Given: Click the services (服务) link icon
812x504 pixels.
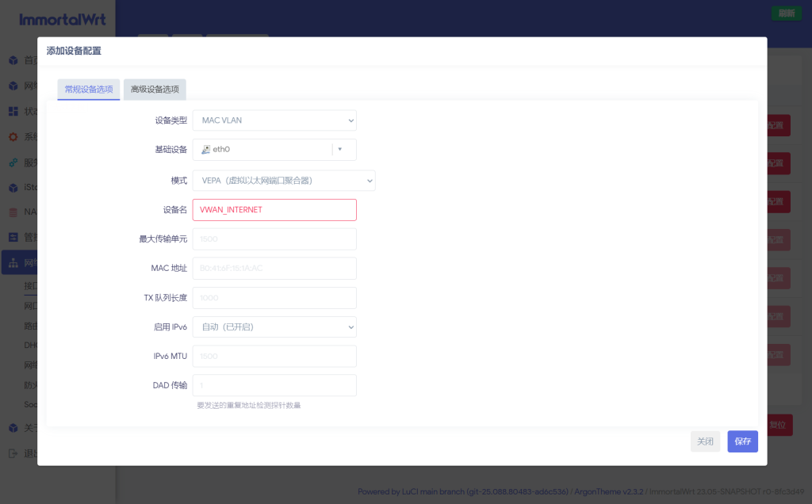Looking at the screenshot, I should [x=13, y=162].
